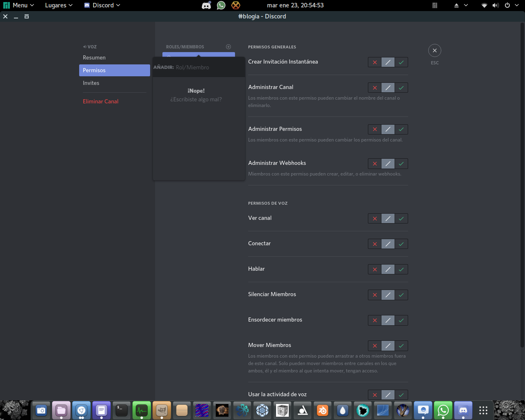525x420 pixels.
Task: Open the Invites settings tab
Action: [114, 83]
